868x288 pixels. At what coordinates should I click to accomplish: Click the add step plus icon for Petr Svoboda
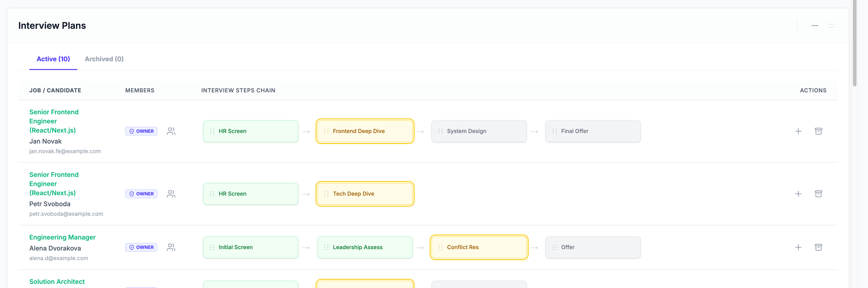pyautogui.click(x=798, y=194)
